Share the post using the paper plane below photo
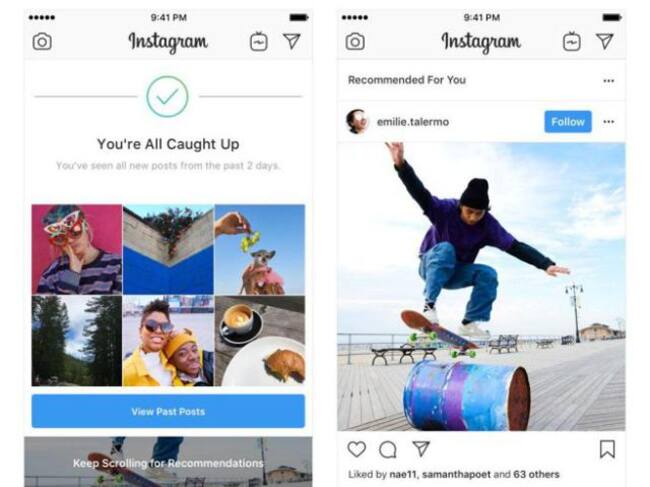This screenshot has width=650, height=487. coord(421,448)
